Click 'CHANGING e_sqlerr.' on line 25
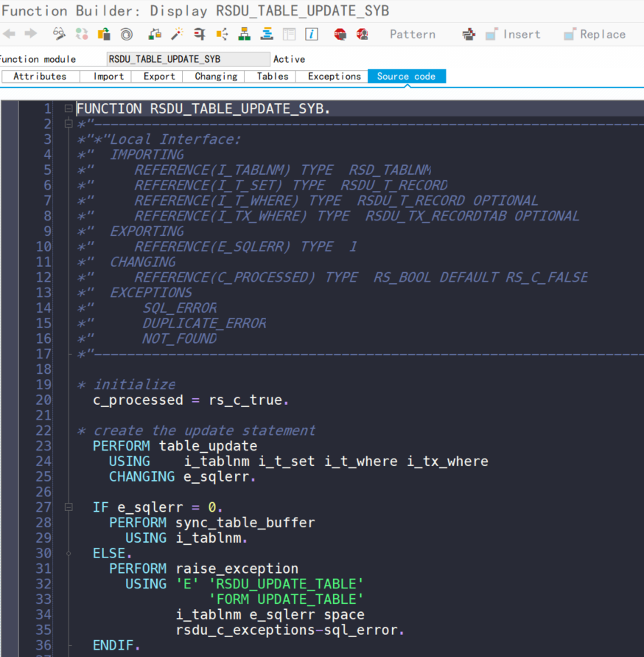 coord(182,477)
